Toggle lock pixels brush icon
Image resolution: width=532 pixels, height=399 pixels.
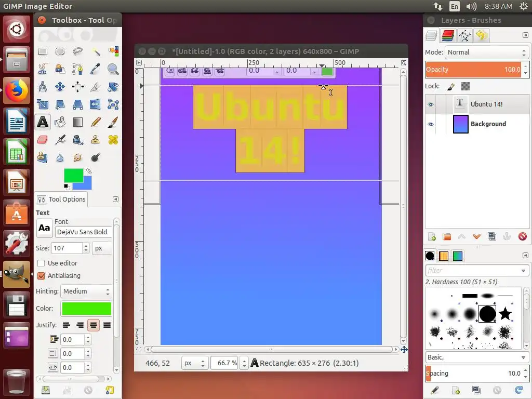pyautogui.click(x=451, y=87)
